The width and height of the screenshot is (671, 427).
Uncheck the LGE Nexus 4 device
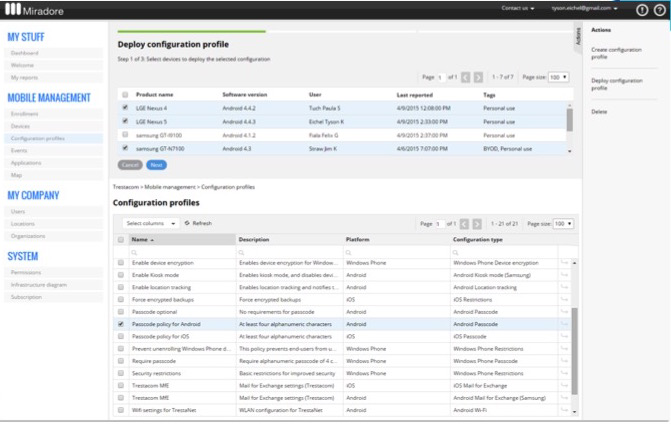point(125,108)
